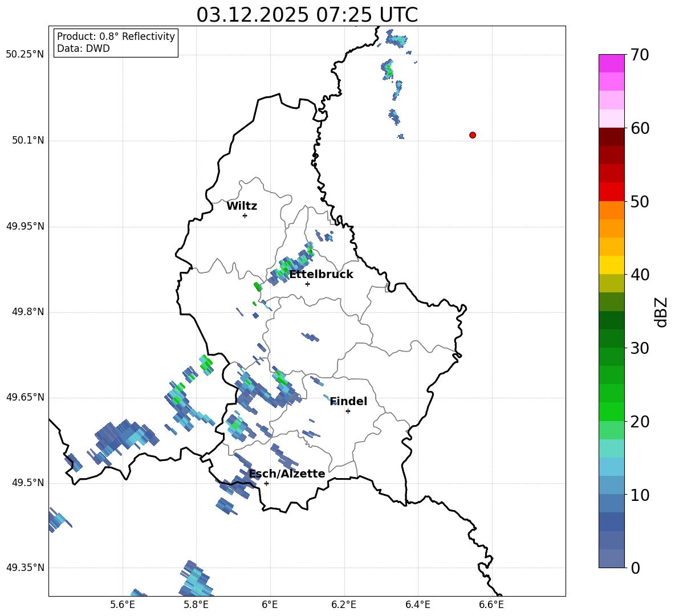
Task: Click the 6.6°E longitude label
Action: tap(491, 605)
